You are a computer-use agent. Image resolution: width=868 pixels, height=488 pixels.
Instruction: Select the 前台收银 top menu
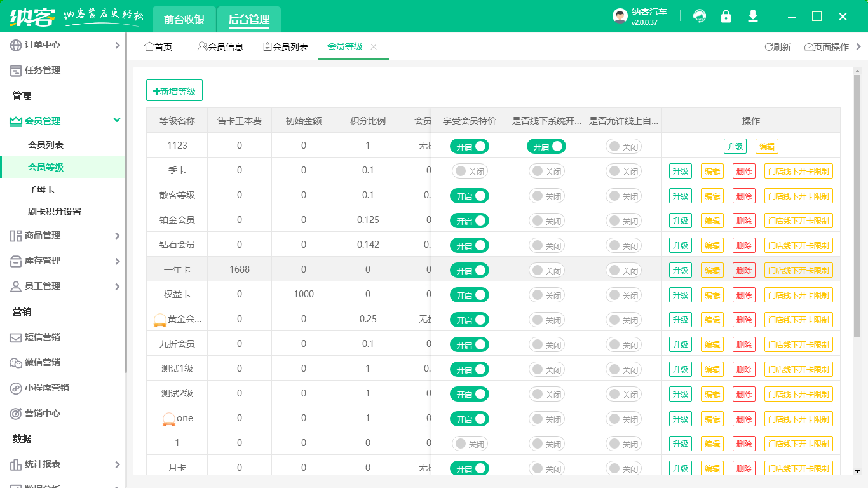184,20
